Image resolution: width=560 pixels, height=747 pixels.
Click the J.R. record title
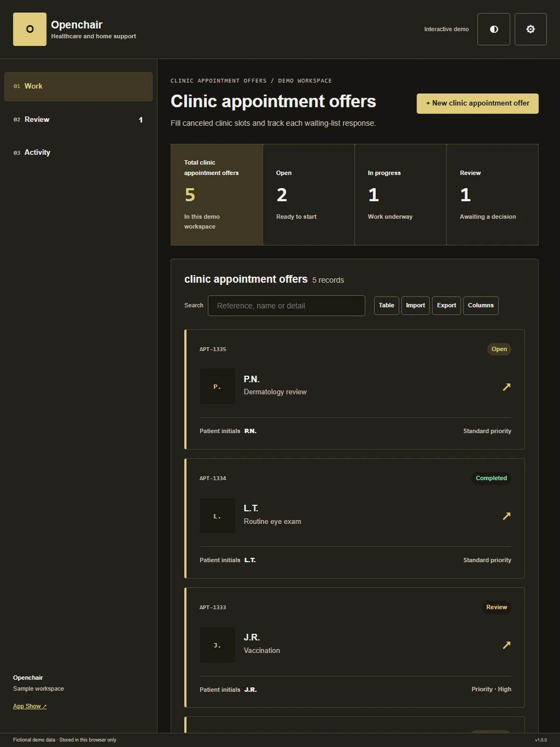pos(252,638)
